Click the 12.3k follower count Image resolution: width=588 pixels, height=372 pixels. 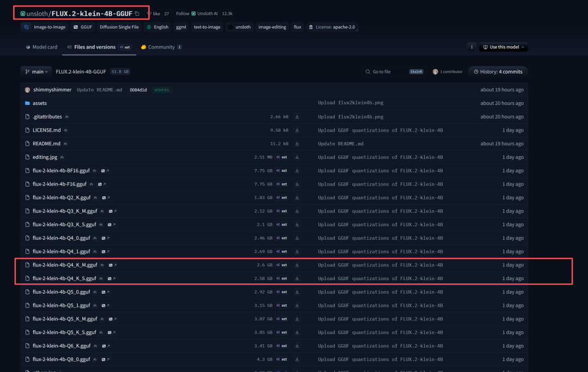(227, 14)
